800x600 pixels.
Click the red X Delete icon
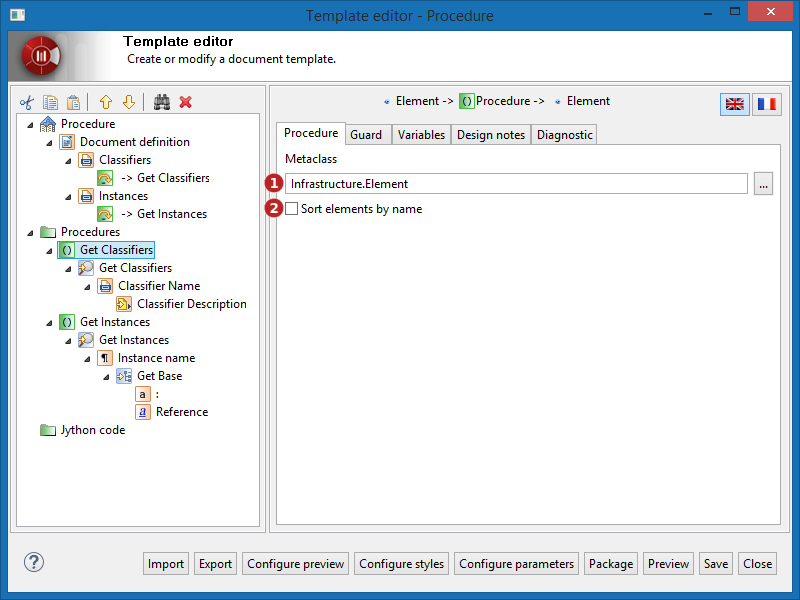185,102
